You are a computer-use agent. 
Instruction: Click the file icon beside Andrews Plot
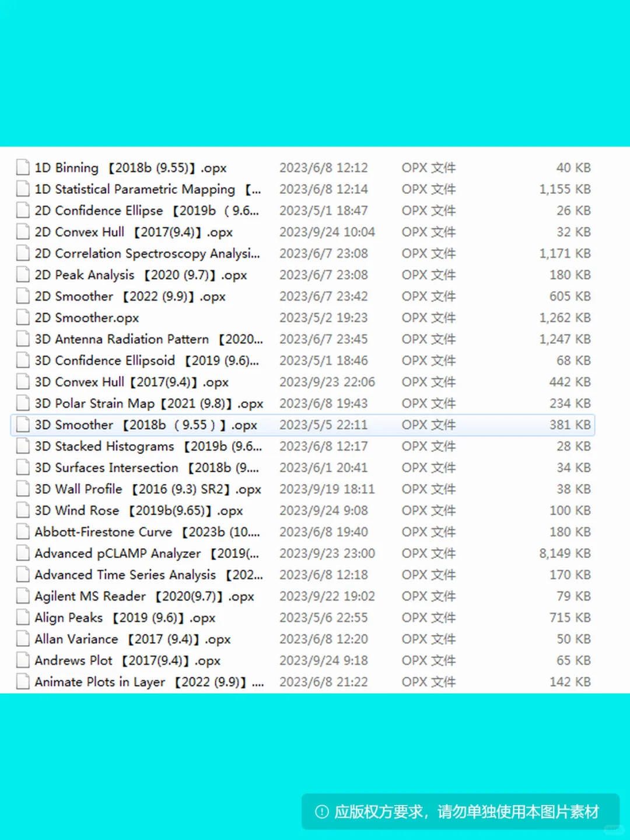[x=23, y=660]
